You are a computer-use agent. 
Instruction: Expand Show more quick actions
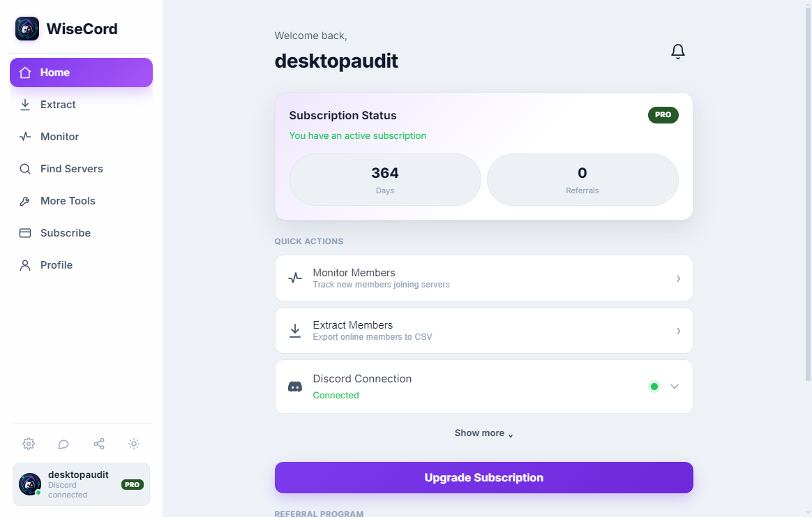pos(483,433)
